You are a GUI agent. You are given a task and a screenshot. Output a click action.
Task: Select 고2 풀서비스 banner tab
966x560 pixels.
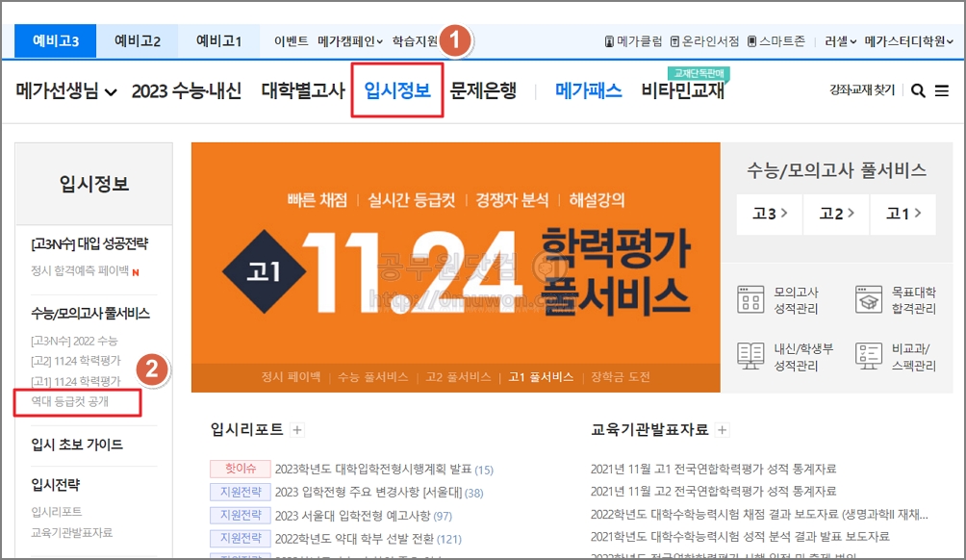pyautogui.click(x=458, y=377)
